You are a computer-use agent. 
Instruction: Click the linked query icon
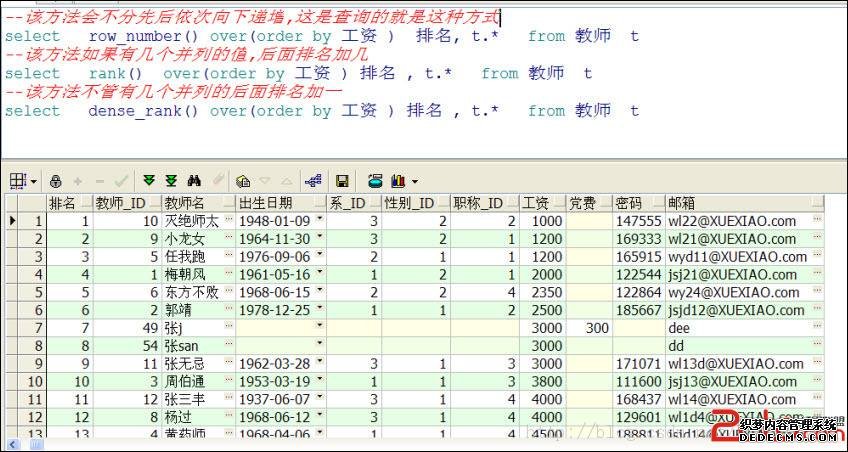tap(312, 181)
